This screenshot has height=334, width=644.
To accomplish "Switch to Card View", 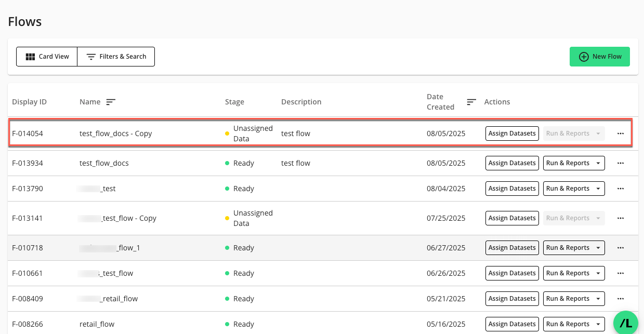I will [x=47, y=57].
